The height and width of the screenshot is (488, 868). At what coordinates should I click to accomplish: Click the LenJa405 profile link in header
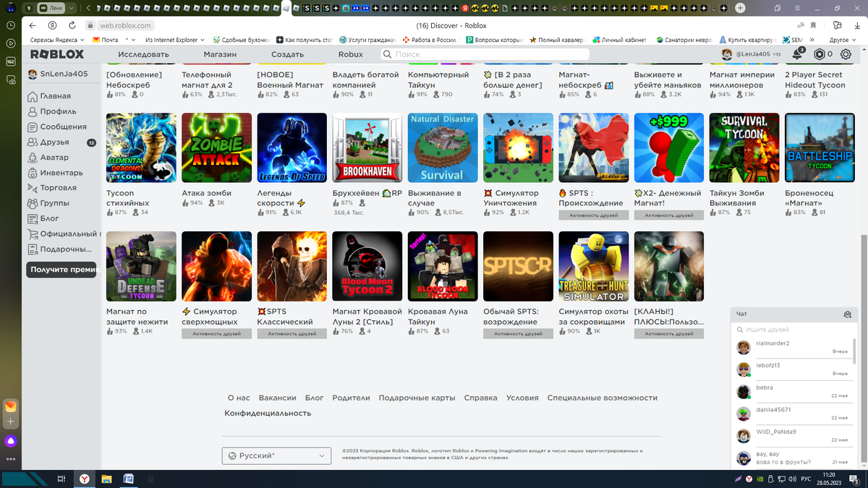coord(752,54)
